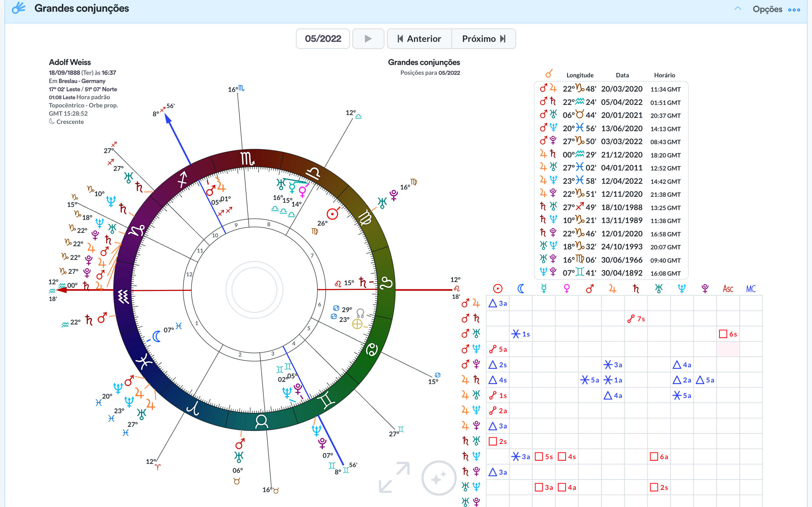Screen dimensions: 812x507
Task: Open the Opções menu
Action: point(767,9)
